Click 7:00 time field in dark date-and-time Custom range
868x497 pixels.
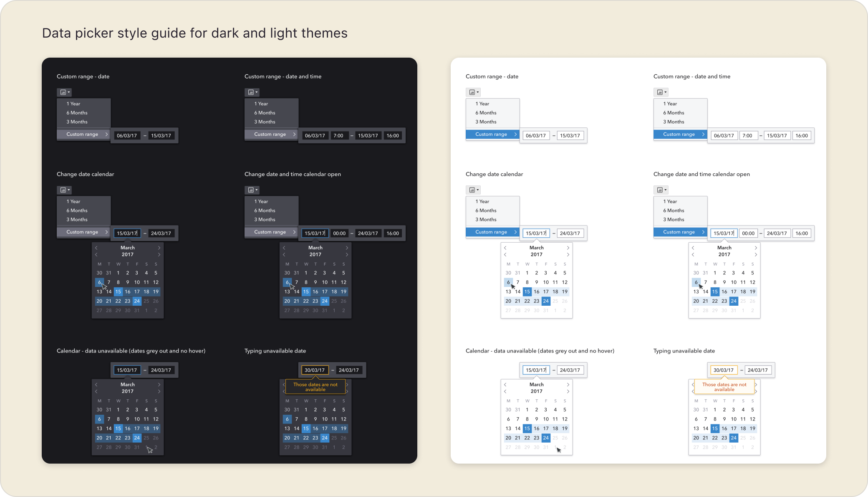coord(339,136)
